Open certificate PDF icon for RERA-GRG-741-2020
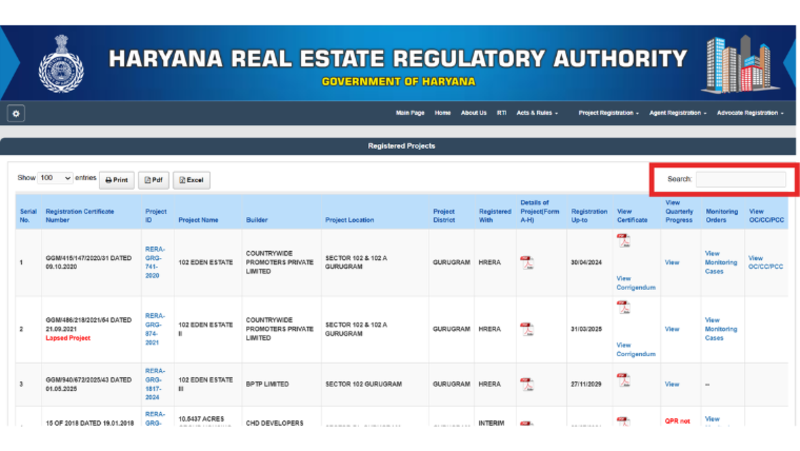 pos(623,240)
